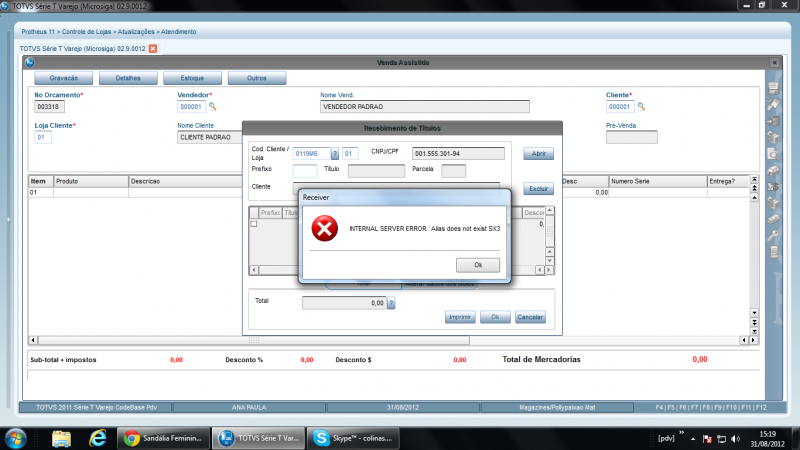800x450 pixels.
Task: Click the question button beside Total field
Action: point(391,303)
